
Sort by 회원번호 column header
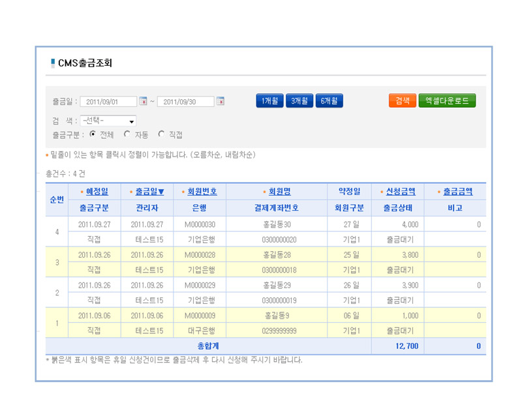pos(202,192)
